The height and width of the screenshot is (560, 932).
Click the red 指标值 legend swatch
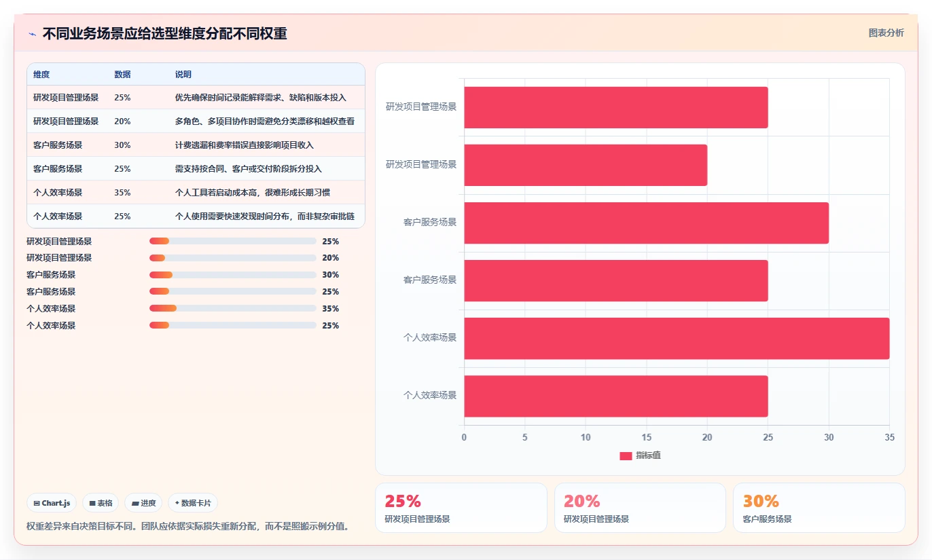coord(626,455)
